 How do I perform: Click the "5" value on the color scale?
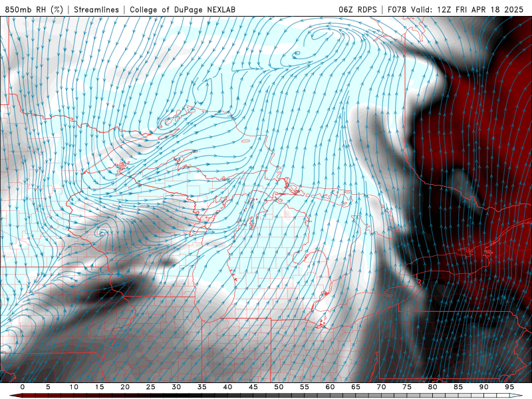(x=48, y=387)
